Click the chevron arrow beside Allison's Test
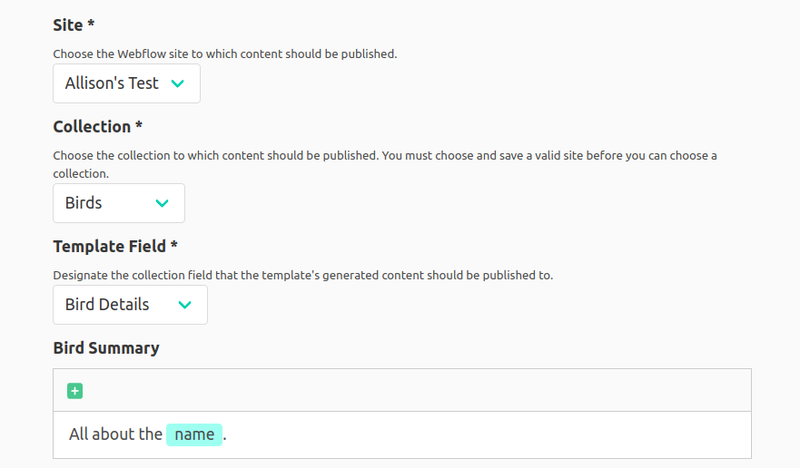 [178, 84]
